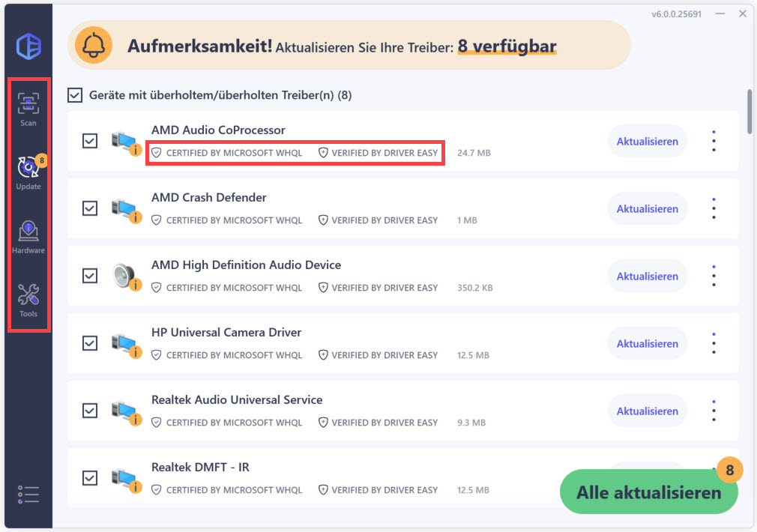Open more options for AMD Crash Defender
The image size is (757, 532).
coord(714,208)
